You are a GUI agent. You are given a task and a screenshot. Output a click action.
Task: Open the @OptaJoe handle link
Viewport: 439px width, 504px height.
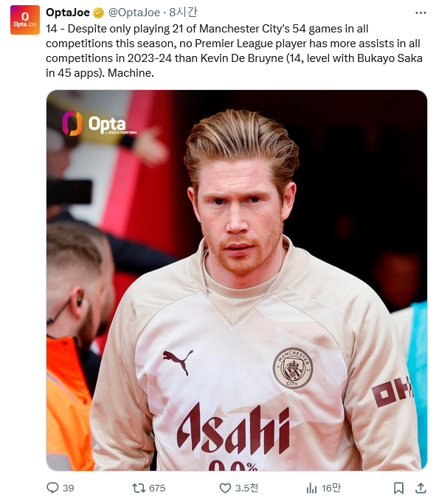134,13
